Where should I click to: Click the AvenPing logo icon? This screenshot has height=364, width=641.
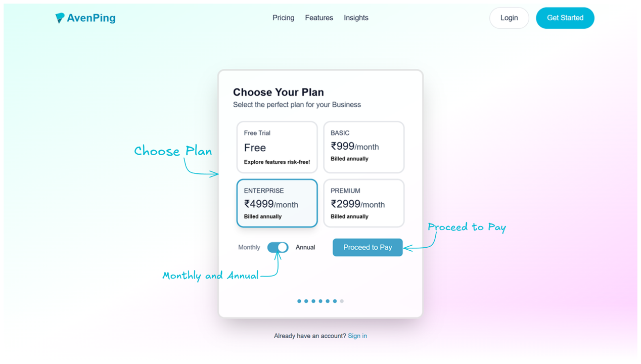click(61, 17)
